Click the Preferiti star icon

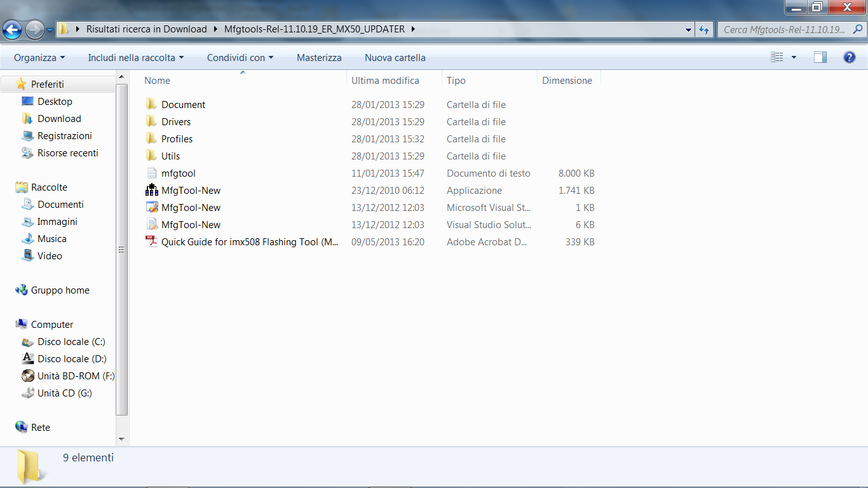pos(22,84)
